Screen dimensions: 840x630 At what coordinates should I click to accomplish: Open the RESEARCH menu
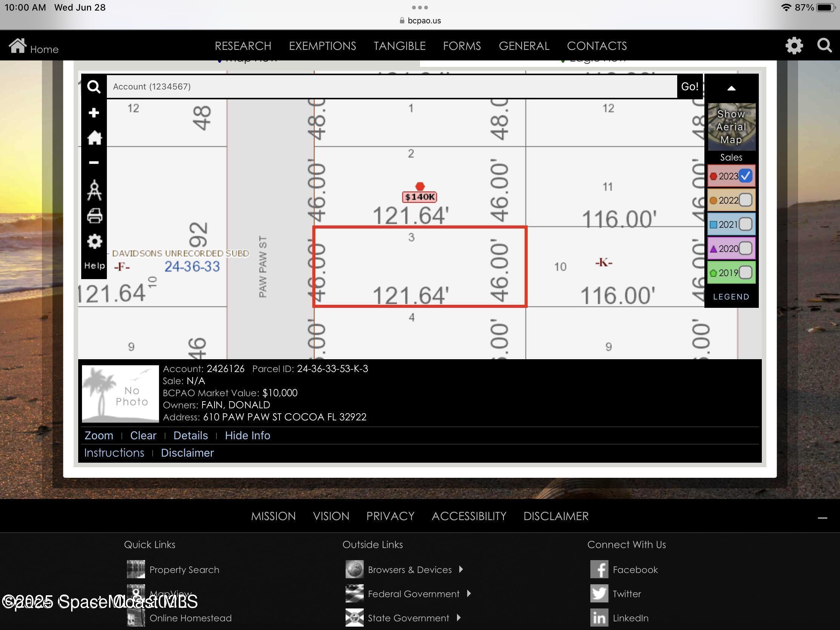[242, 46]
